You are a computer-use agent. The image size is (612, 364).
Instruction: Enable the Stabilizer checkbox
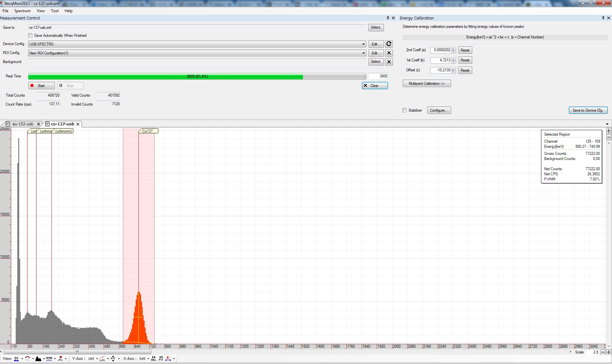click(x=405, y=110)
